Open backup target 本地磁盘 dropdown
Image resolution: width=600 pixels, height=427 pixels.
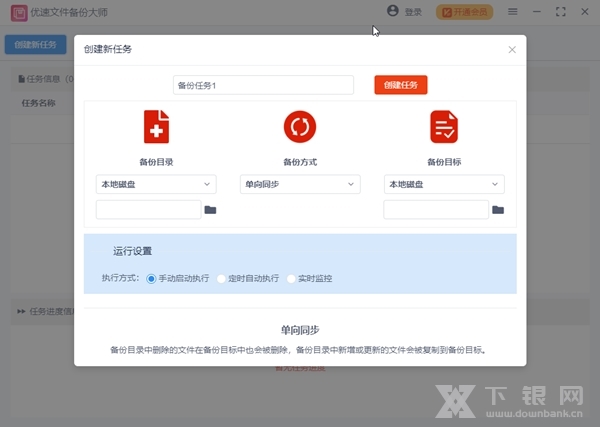click(x=444, y=184)
